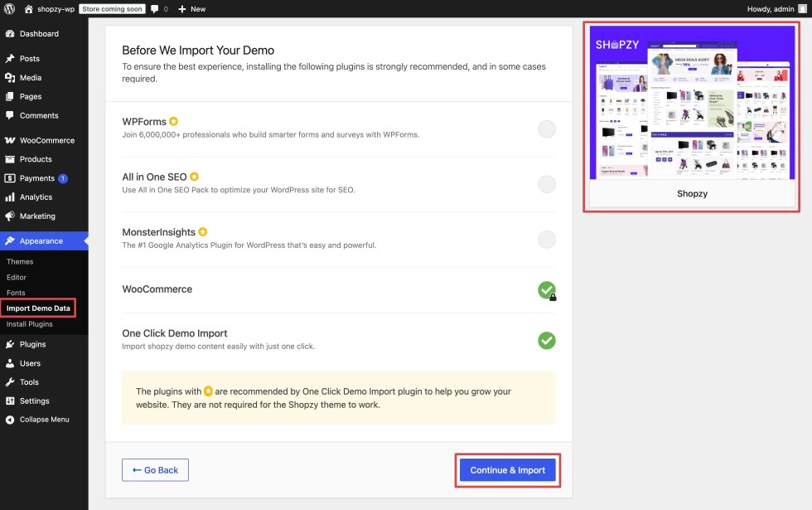Click the star badge next to MonsterInsights
812x510 pixels.
click(x=203, y=231)
